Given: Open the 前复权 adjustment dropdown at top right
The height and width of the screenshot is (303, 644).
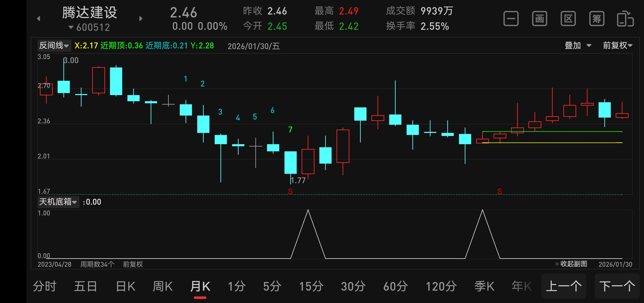Looking at the screenshot, I should 617,46.
